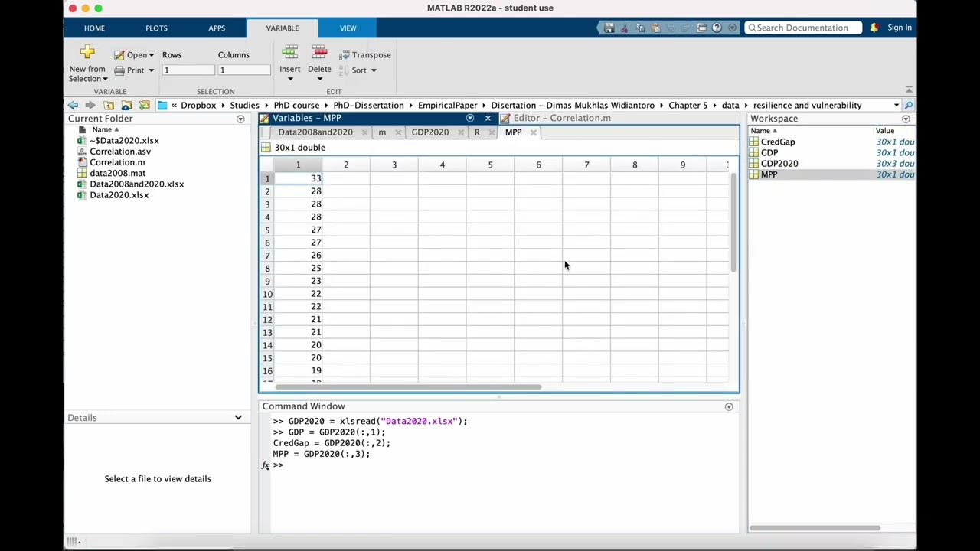Click the address bar search magnifier icon
Screen dimensions: 980x551
[x=908, y=105]
